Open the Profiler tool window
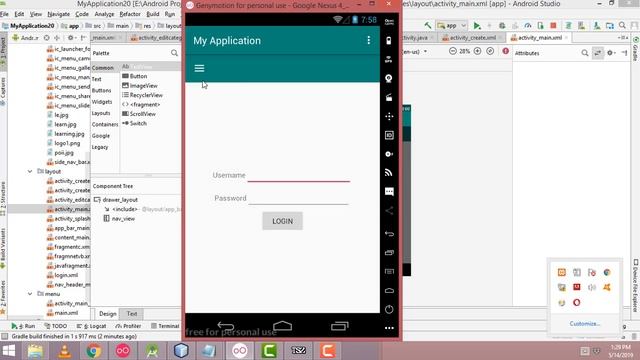The height and width of the screenshot is (360, 640). click(128, 326)
